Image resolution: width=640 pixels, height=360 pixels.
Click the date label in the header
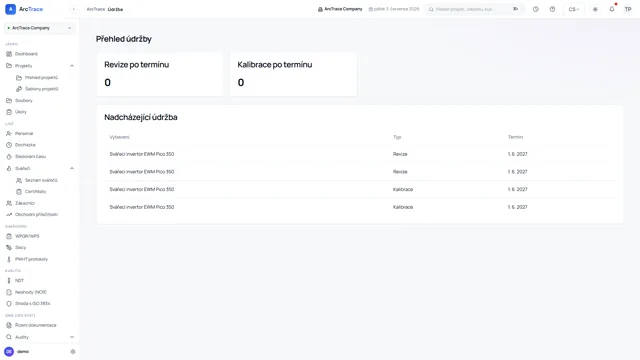coord(394,9)
